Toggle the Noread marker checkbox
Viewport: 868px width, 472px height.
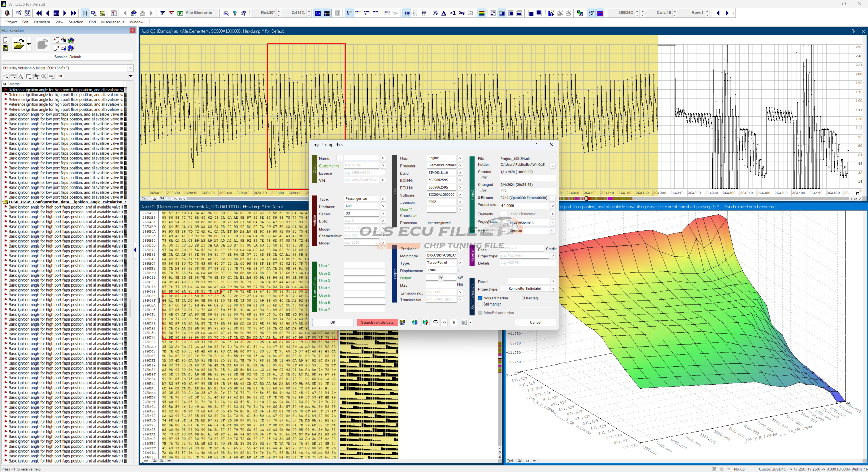[x=480, y=298]
